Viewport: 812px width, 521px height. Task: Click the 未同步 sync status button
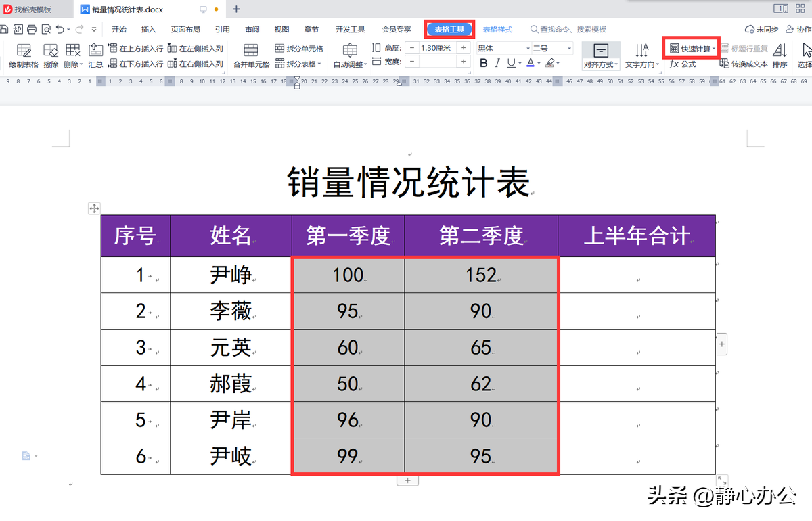tap(762, 29)
